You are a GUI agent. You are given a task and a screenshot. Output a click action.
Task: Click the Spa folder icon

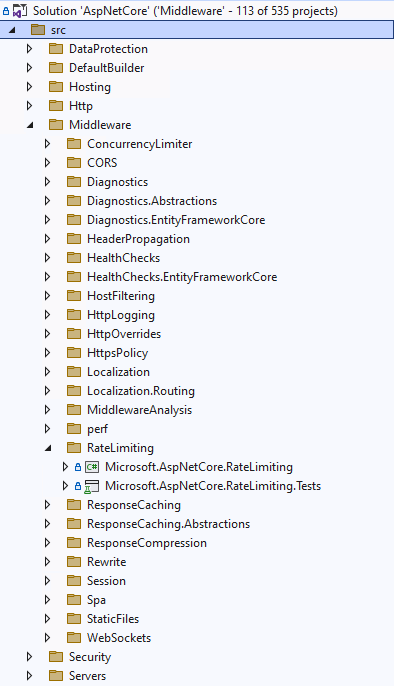pyautogui.click(x=74, y=600)
